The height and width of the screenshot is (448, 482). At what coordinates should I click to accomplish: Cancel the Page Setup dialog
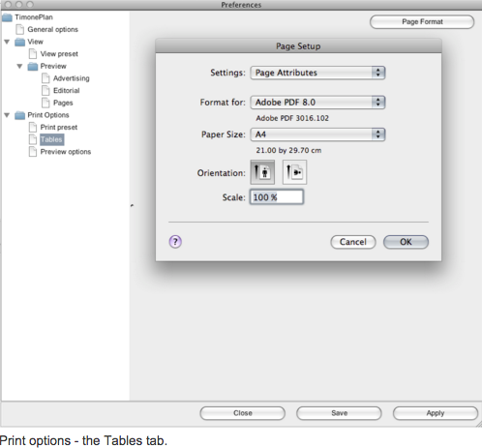(353, 242)
